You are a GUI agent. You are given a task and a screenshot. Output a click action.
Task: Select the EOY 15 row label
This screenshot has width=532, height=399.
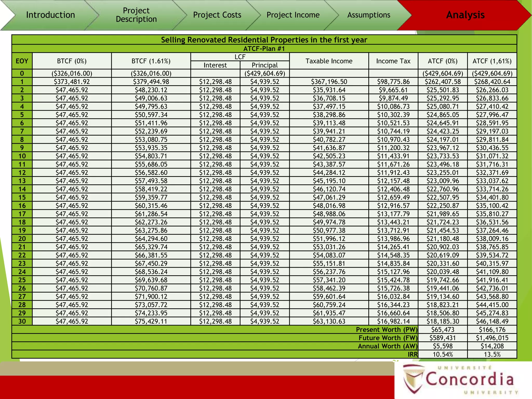click(x=22, y=197)
